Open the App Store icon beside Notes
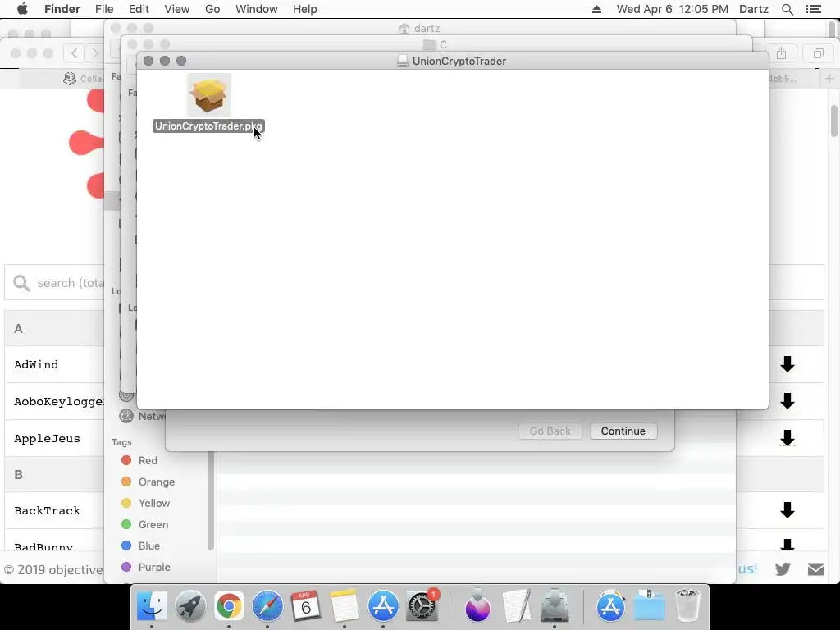Screen dimensions: 840x630 coord(383,606)
